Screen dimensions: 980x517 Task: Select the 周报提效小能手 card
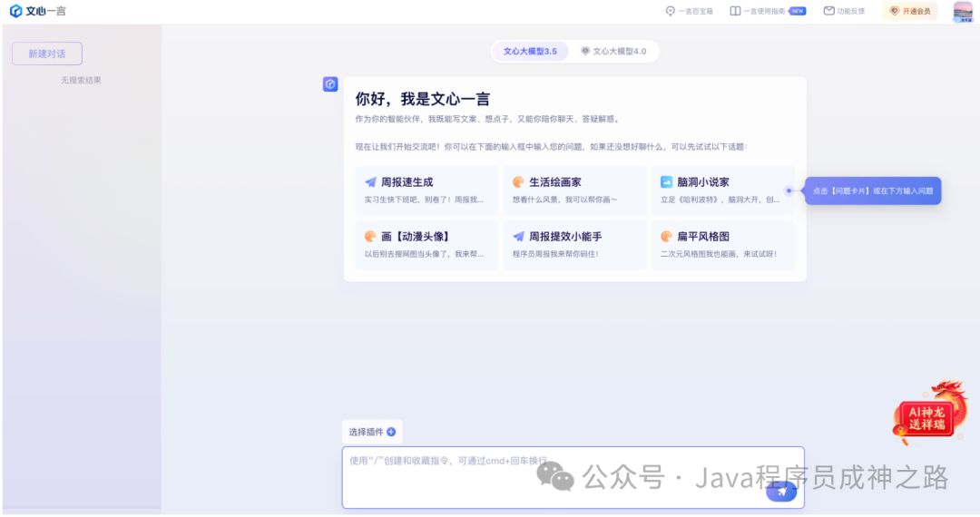575,244
